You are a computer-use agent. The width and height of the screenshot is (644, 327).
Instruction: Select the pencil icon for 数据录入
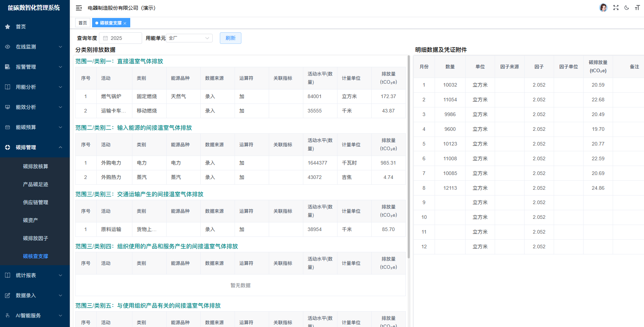pyautogui.click(x=7, y=295)
